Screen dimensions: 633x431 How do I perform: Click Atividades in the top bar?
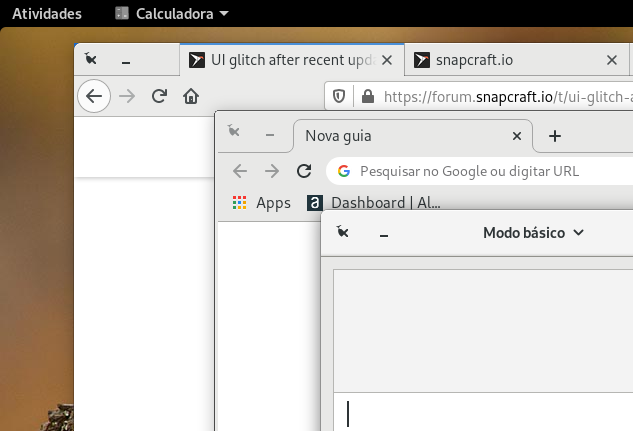pyautogui.click(x=47, y=14)
